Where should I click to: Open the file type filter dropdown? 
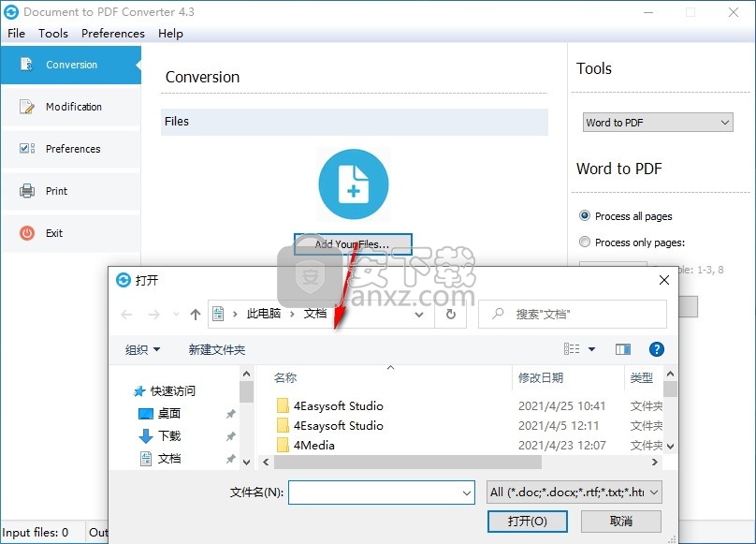pyautogui.click(x=574, y=493)
